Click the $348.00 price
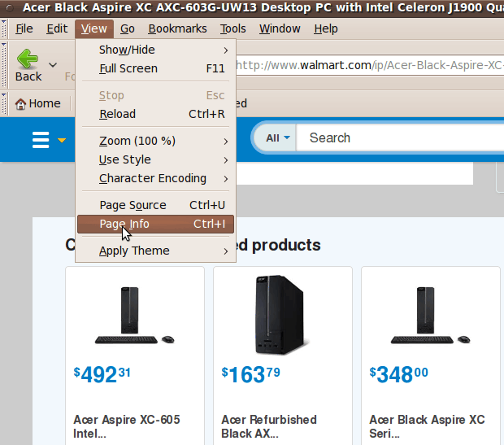Viewport: 504px width, 445px height. coord(398,375)
